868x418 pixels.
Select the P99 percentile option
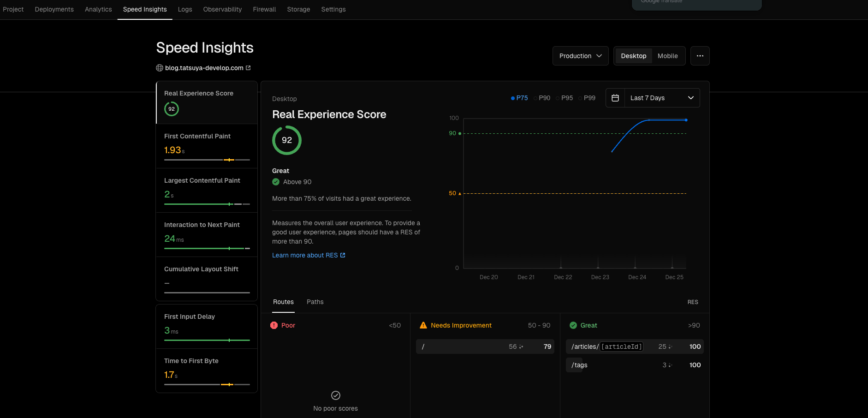(x=587, y=98)
